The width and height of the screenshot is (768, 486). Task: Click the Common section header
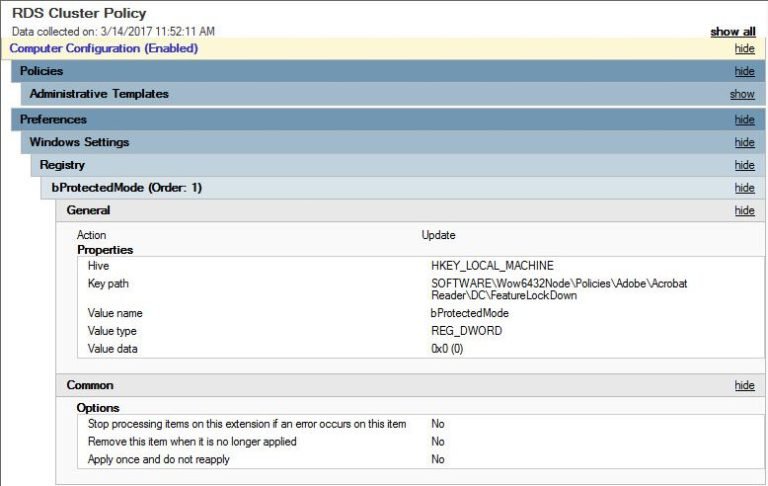[90, 385]
